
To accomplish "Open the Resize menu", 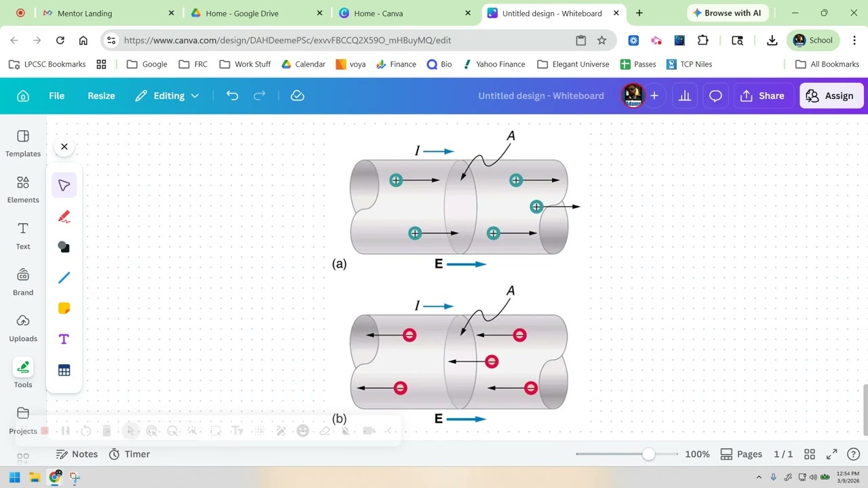I will coord(101,96).
